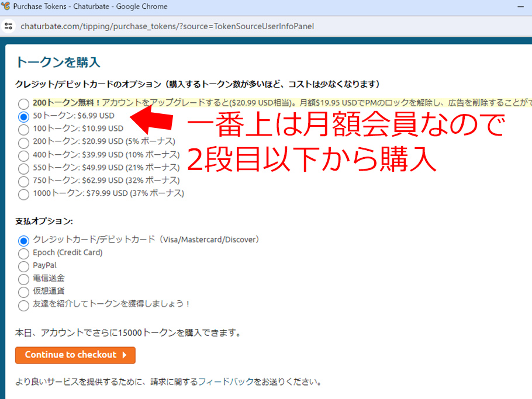This screenshot has height=399, width=532.
Task: Click the Continue to checkout button
Action: [x=75, y=355]
